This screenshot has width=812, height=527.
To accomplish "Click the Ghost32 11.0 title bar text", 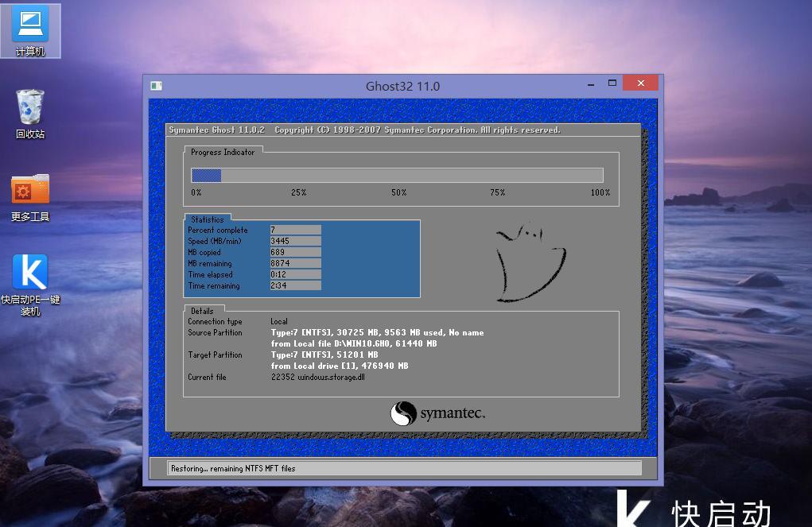I will click(402, 86).
